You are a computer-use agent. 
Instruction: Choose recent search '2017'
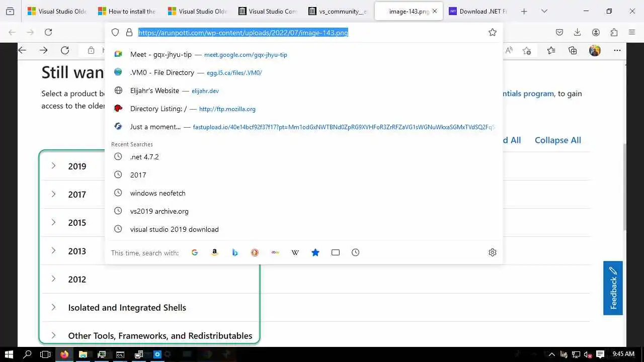click(304, 175)
